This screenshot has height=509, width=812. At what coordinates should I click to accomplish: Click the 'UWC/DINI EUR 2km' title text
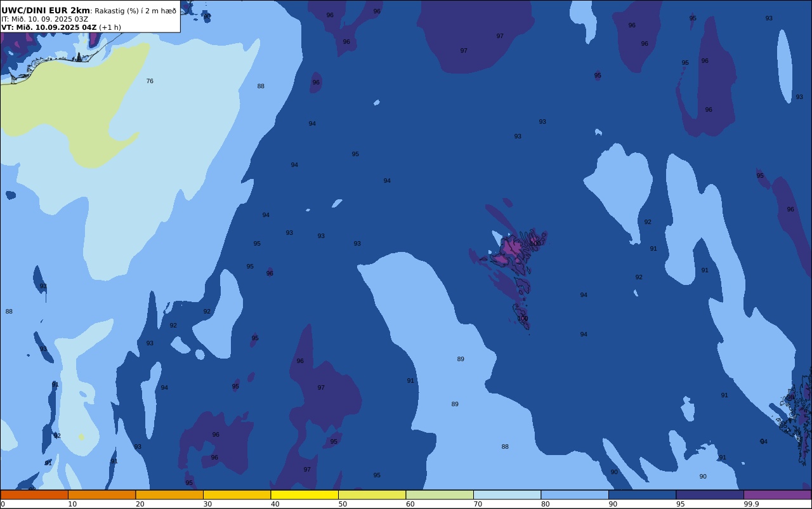click(x=46, y=11)
